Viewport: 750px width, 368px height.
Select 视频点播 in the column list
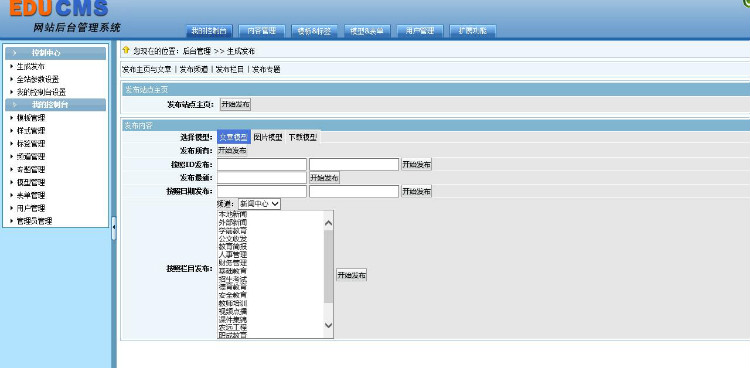click(233, 312)
